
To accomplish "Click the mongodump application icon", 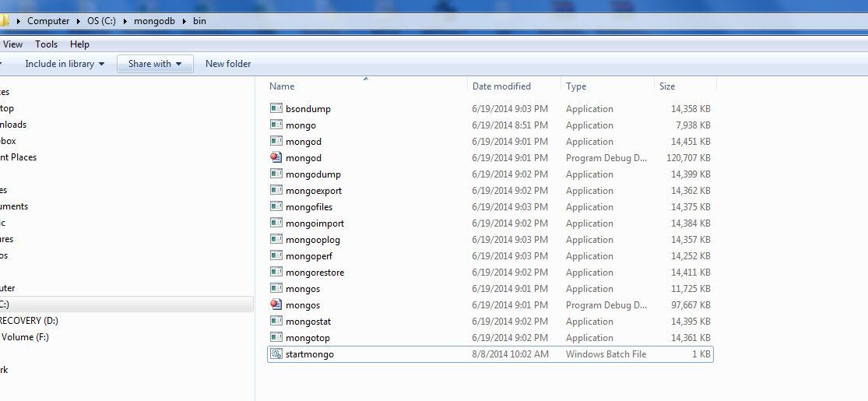I will pyautogui.click(x=276, y=174).
